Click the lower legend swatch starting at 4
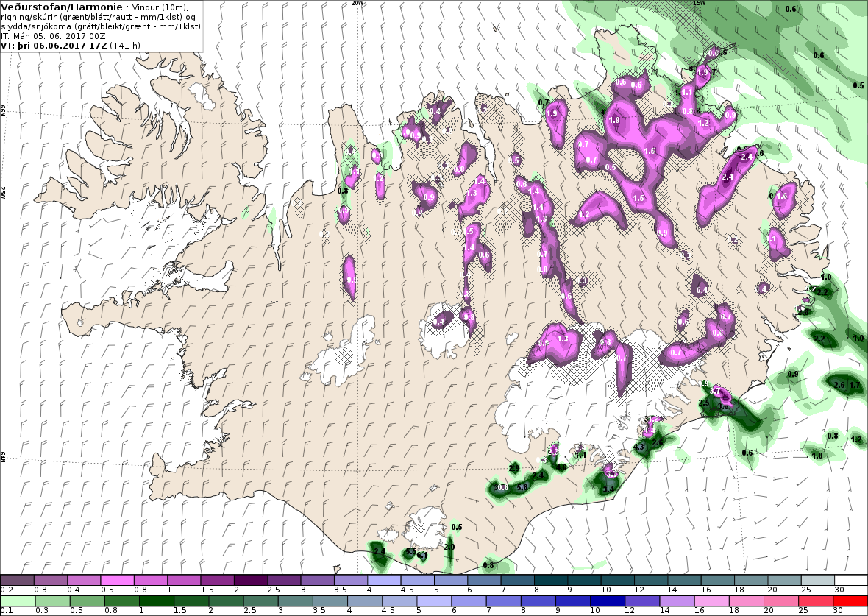 pyautogui.click(x=365, y=601)
